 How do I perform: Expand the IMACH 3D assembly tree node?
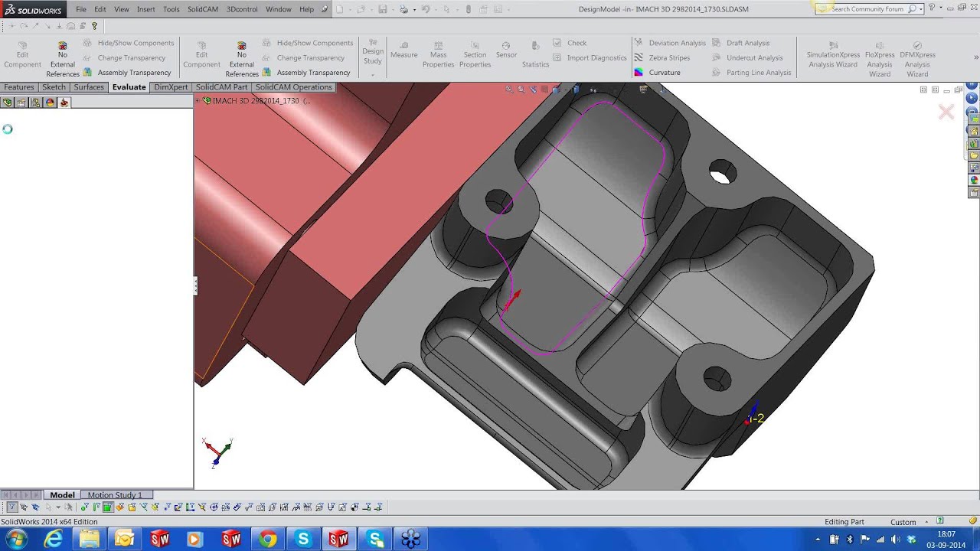pos(198,100)
